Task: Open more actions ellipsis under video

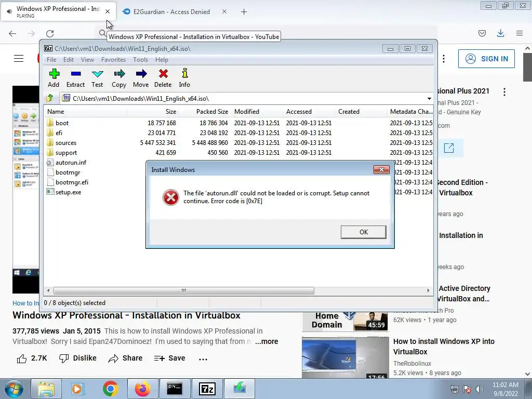Action: pyautogui.click(x=203, y=359)
